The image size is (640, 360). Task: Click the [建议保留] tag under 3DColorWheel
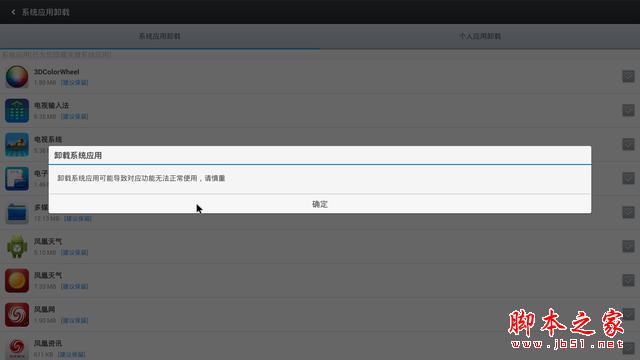[x=74, y=83]
